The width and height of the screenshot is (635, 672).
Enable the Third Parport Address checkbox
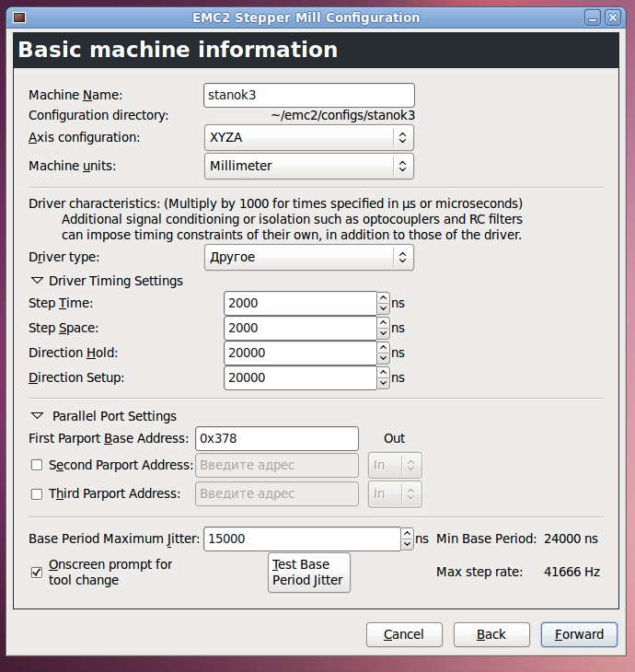37,494
